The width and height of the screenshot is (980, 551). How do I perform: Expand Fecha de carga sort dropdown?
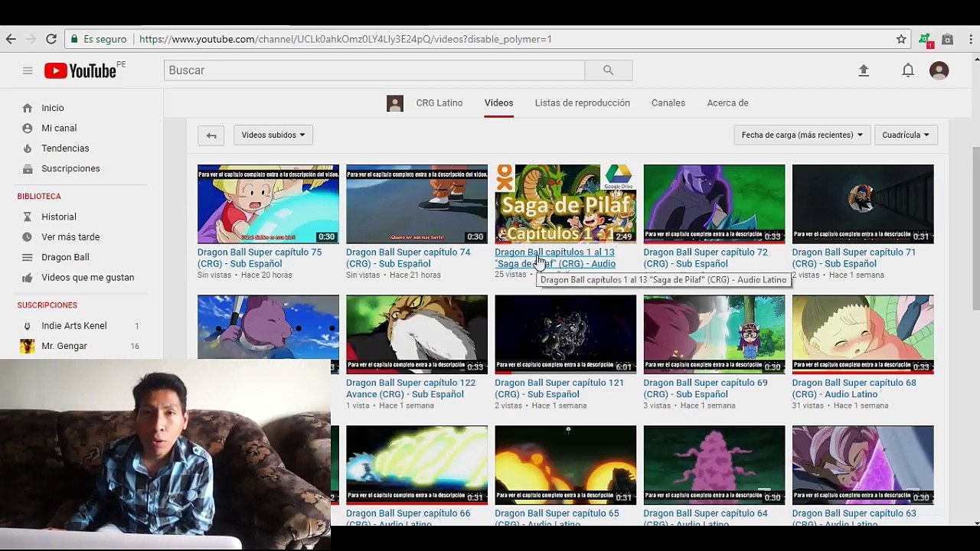802,135
